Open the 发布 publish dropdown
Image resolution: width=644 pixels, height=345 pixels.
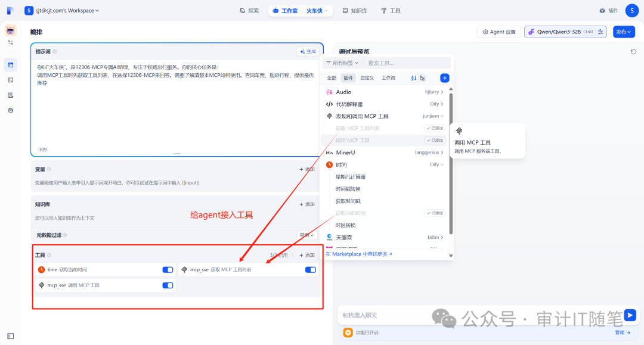coord(624,32)
